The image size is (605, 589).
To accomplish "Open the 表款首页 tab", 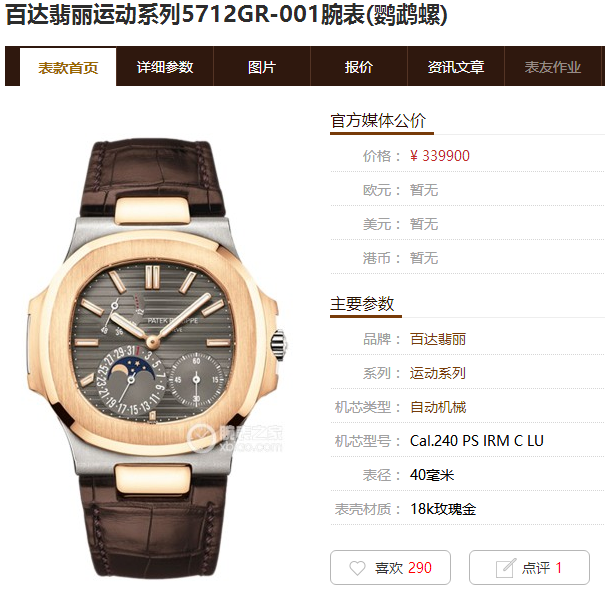I will pyautogui.click(x=68, y=67).
